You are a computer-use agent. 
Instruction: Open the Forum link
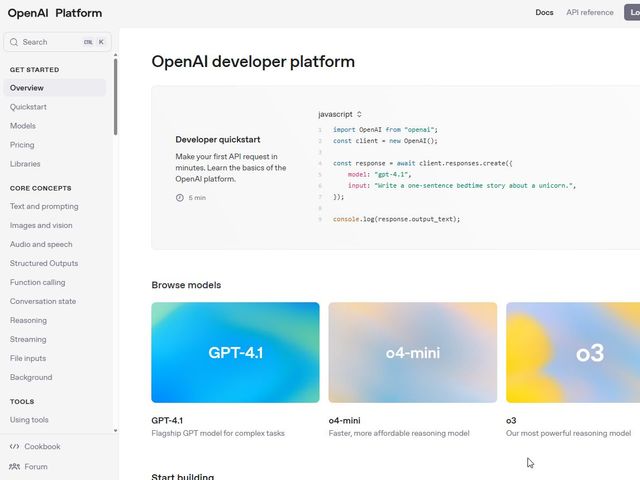(x=36, y=467)
